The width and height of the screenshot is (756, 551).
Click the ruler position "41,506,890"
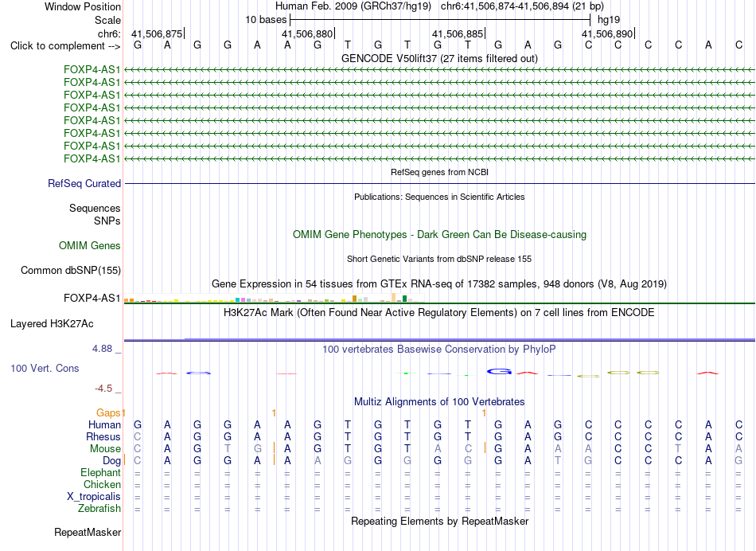point(607,33)
